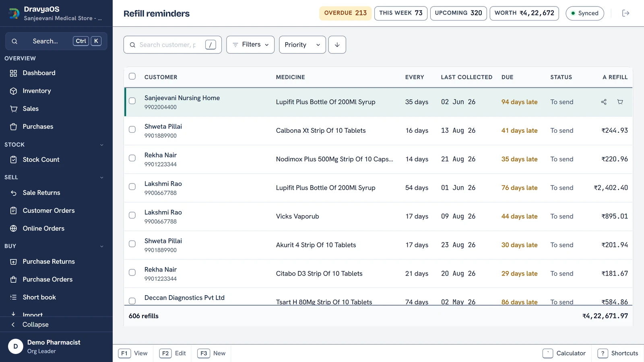
Task: Filter by UPCOMING 320 refills
Action: point(458,13)
